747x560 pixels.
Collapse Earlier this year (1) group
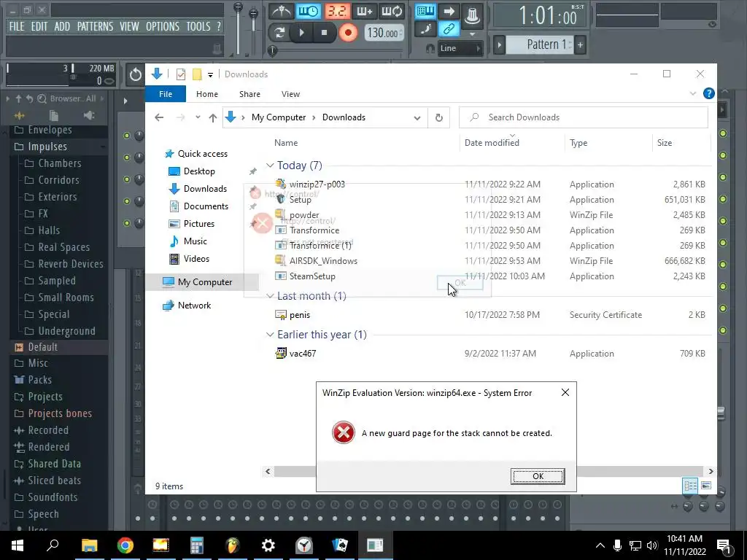270,335
